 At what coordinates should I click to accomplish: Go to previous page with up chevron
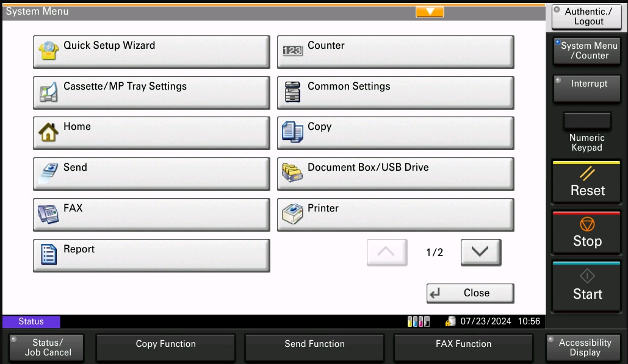pos(387,252)
